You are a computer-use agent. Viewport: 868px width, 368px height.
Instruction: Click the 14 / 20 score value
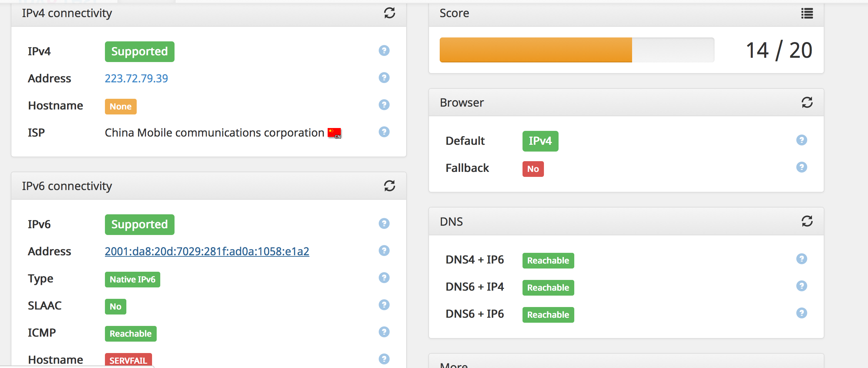click(779, 50)
